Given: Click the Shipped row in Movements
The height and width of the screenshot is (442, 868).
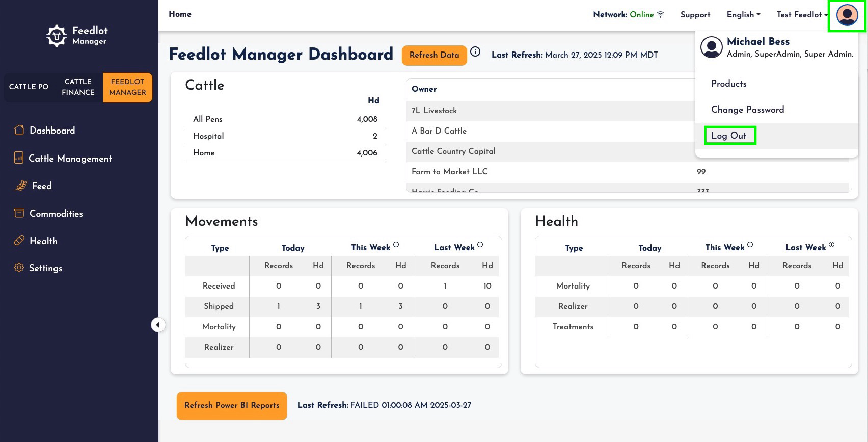Looking at the screenshot, I should [x=342, y=306].
